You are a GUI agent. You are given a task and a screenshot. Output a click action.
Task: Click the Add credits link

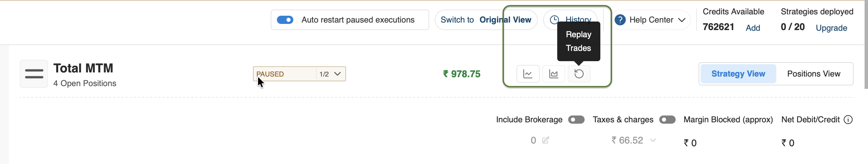[753, 28]
